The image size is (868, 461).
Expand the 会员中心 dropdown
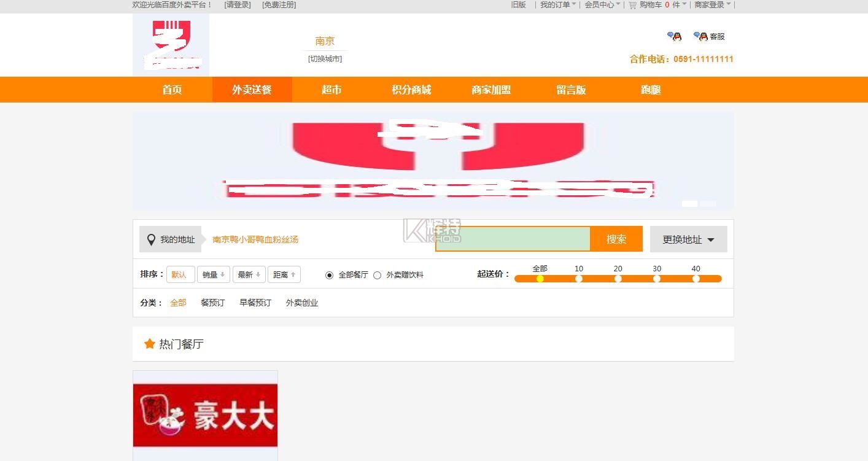602,5
